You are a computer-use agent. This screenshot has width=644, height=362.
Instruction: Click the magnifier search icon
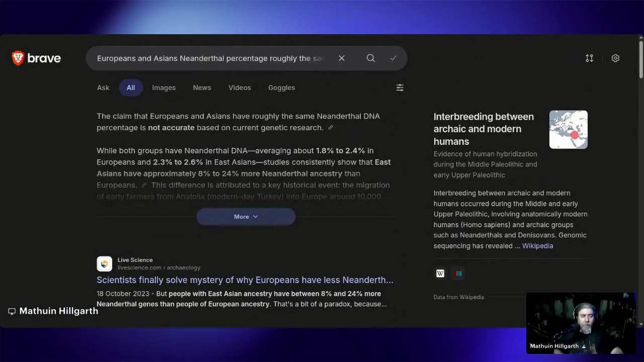pos(371,58)
